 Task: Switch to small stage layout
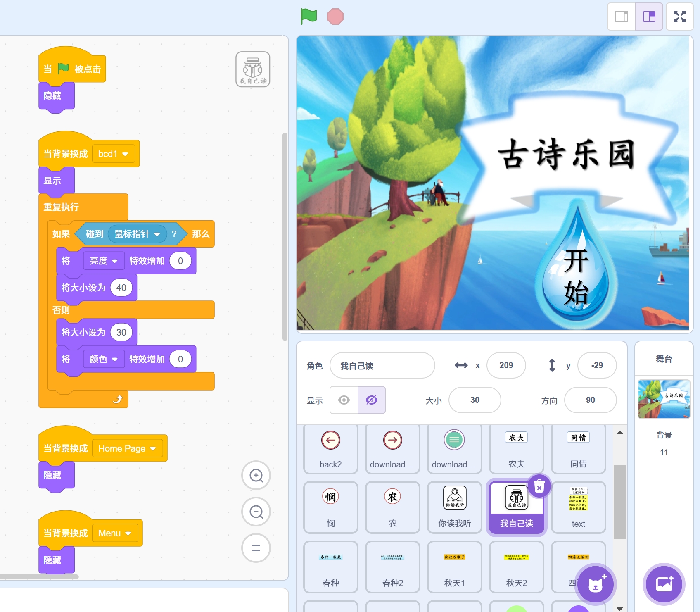(621, 17)
